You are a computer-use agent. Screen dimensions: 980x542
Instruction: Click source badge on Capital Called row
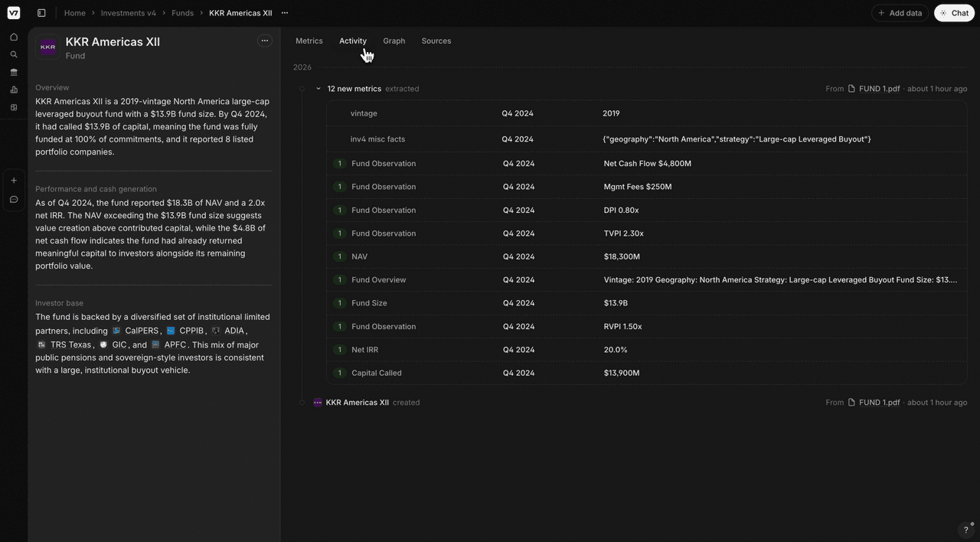pos(340,373)
